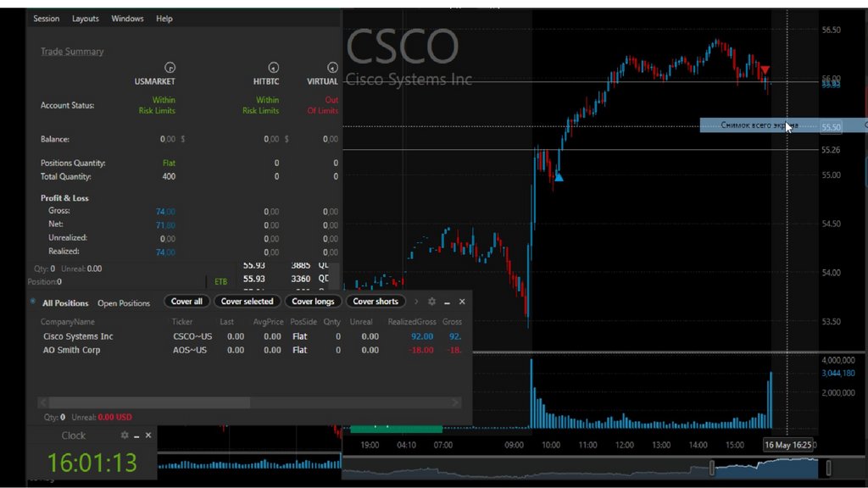This screenshot has height=488, width=868.
Task: Select the AO Smith Corp position row
Action: pyautogui.click(x=252, y=350)
